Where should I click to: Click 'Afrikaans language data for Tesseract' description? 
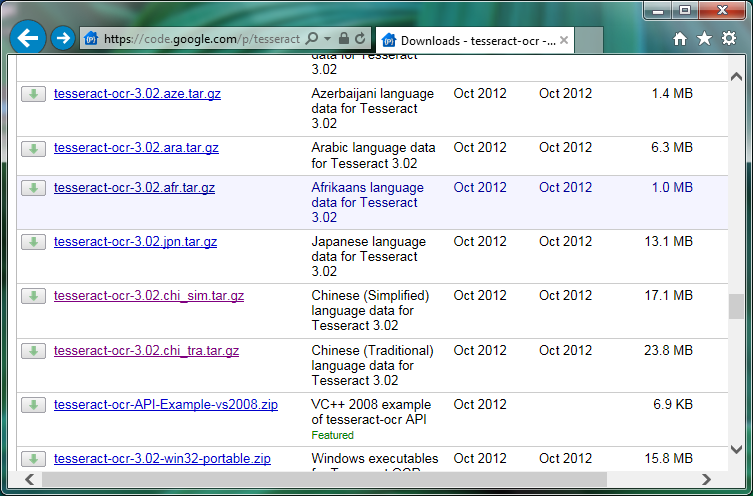click(367, 203)
